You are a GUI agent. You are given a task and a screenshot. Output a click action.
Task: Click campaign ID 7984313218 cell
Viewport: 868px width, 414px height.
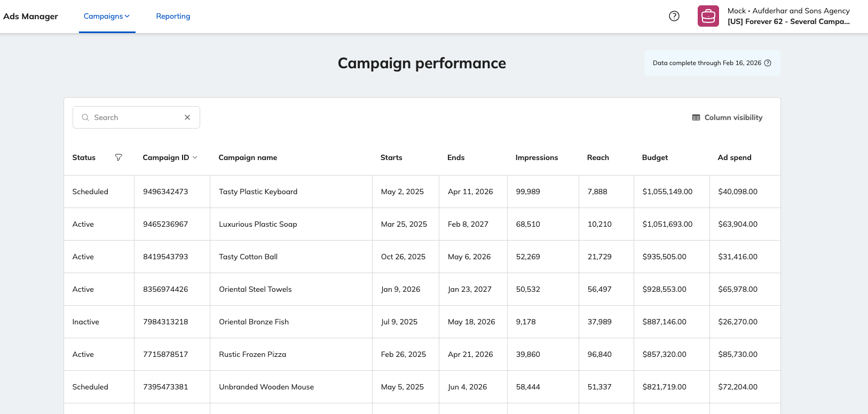pos(165,322)
